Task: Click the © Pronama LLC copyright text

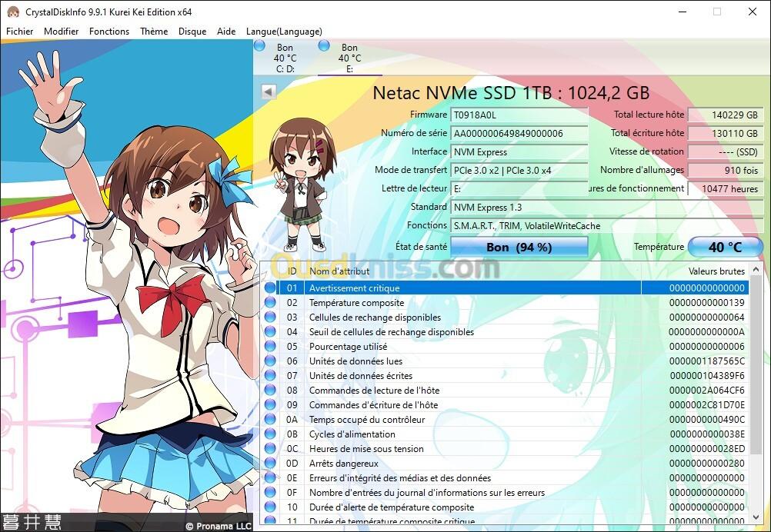Action: [x=219, y=526]
